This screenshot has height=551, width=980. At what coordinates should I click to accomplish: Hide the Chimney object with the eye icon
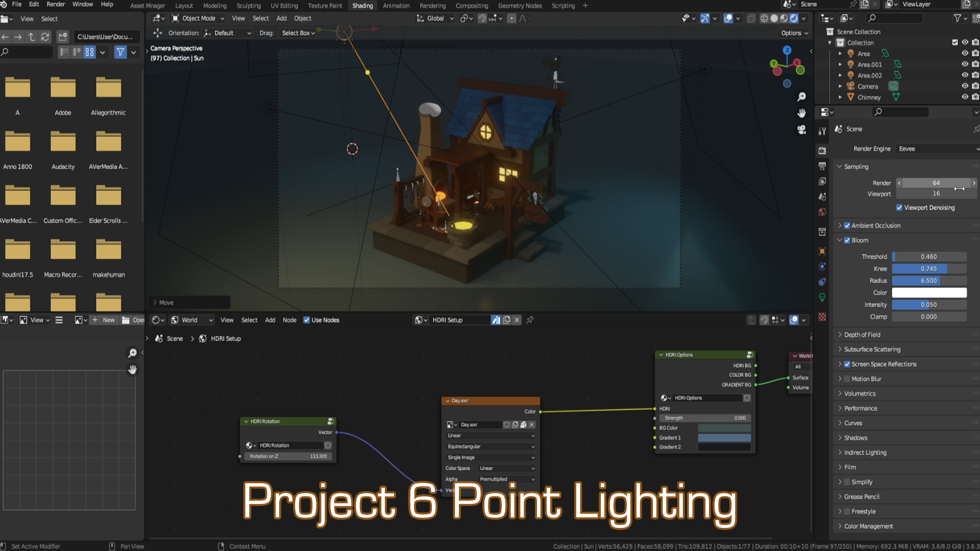[x=965, y=97]
